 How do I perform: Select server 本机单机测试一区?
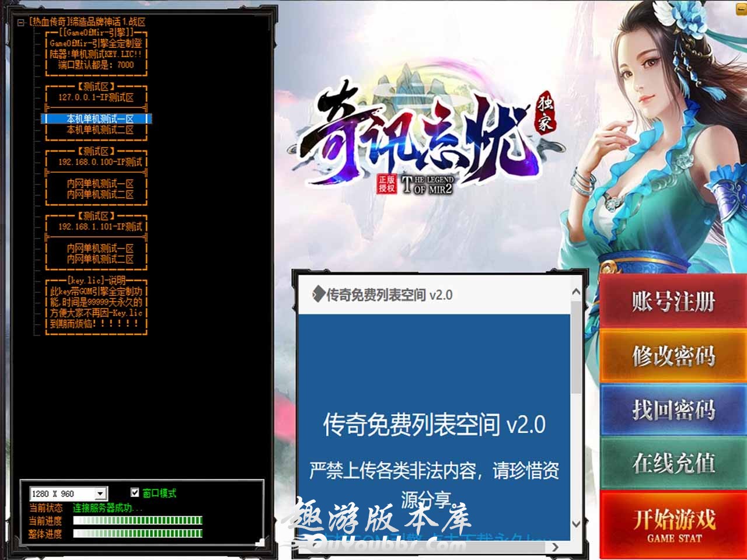97,119
